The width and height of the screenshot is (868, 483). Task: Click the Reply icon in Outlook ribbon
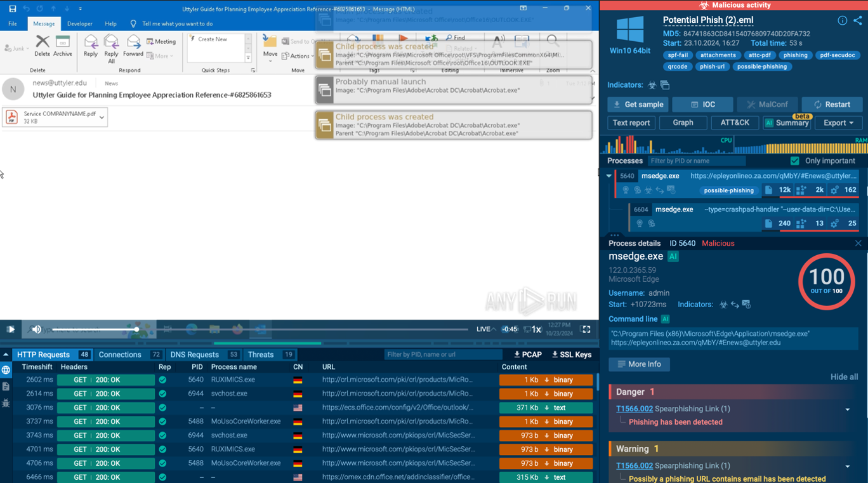[91, 46]
